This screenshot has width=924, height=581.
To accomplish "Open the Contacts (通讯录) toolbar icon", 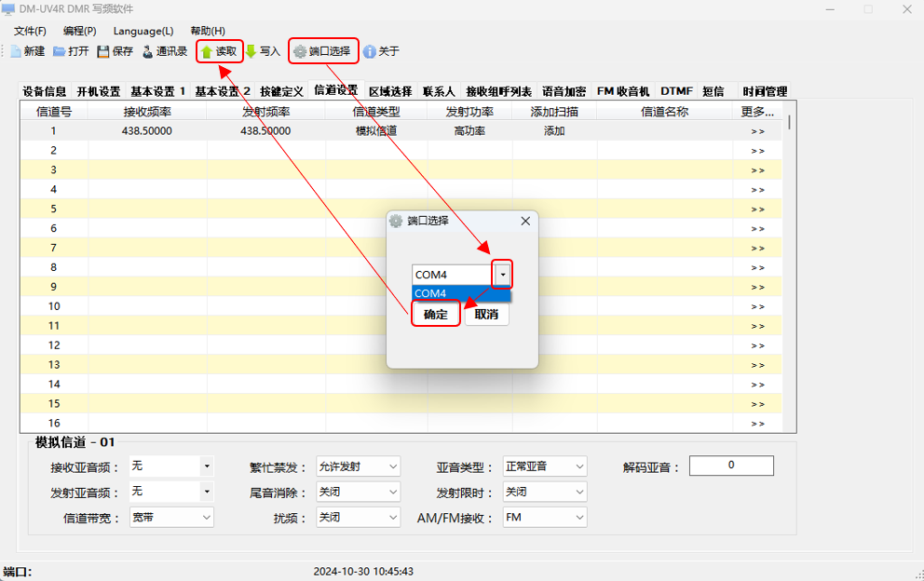I will tap(147, 51).
